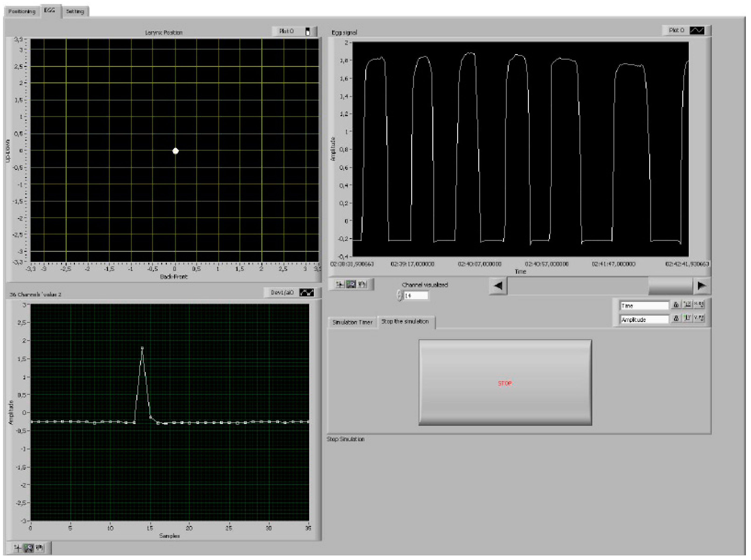Click the Y-axis scale format icon next to Amplitude
This screenshot has width=751, height=560.
699,319
